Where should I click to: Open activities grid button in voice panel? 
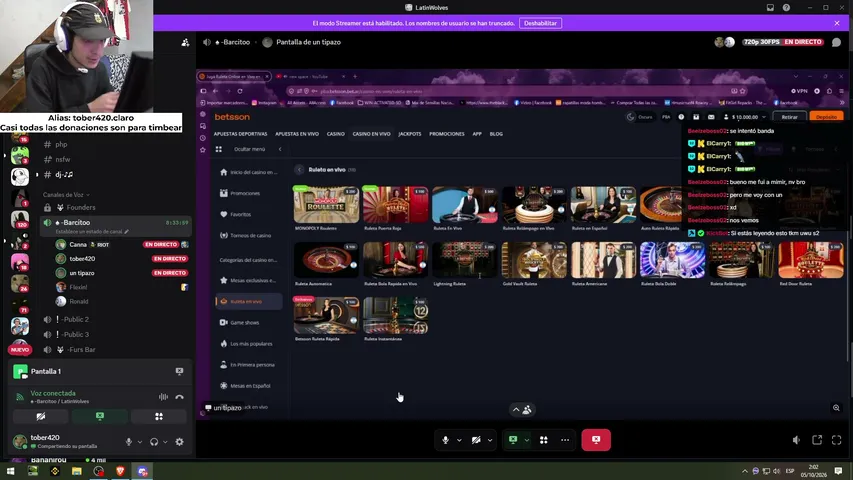click(159, 416)
